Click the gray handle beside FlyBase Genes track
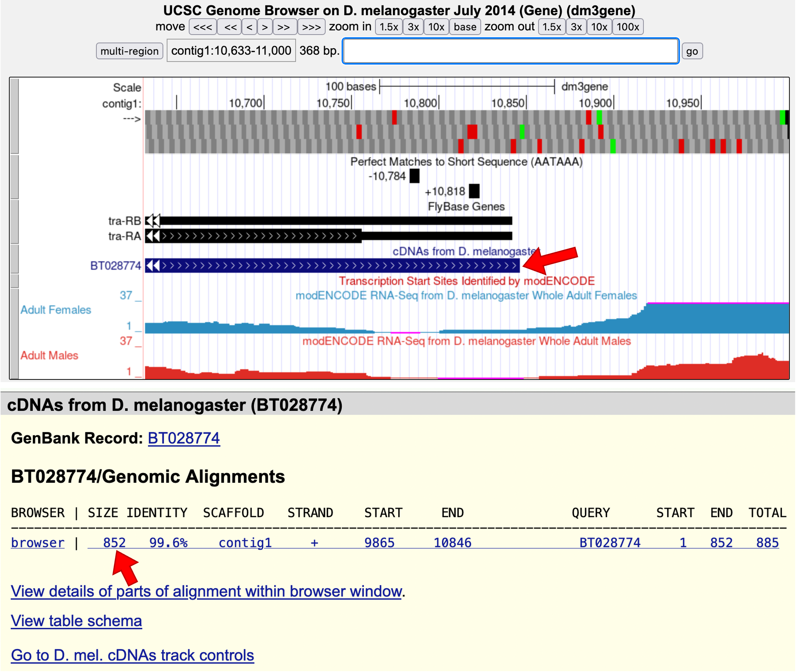The image size is (796, 672). pos(14,222)
